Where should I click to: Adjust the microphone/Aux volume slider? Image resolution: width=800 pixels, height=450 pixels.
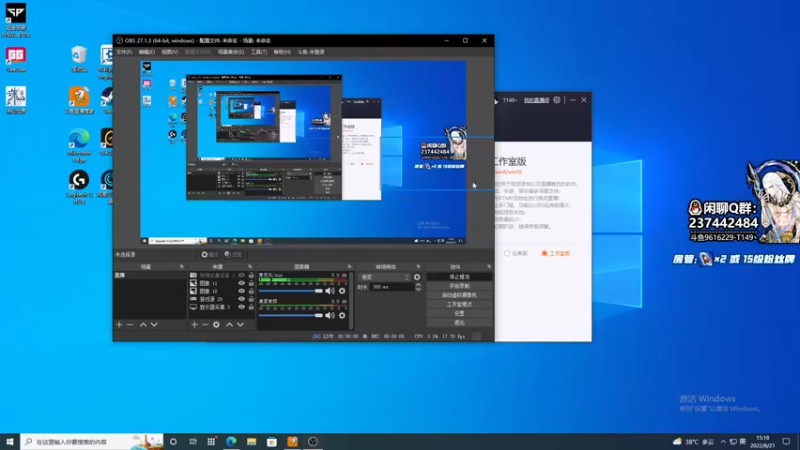point(291,291)
